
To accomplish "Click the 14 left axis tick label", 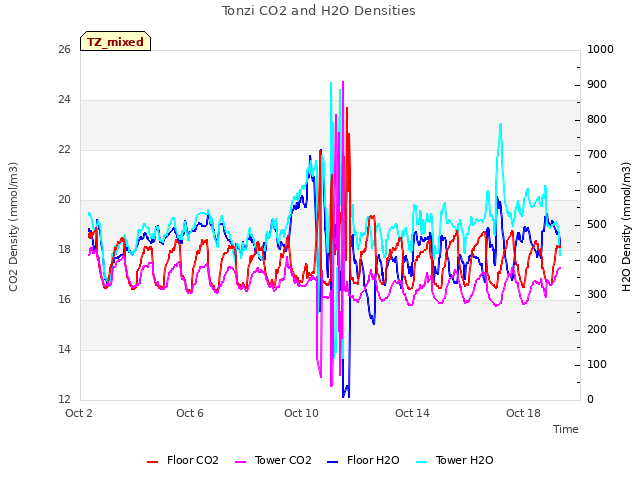I will (x=64, y=349).
